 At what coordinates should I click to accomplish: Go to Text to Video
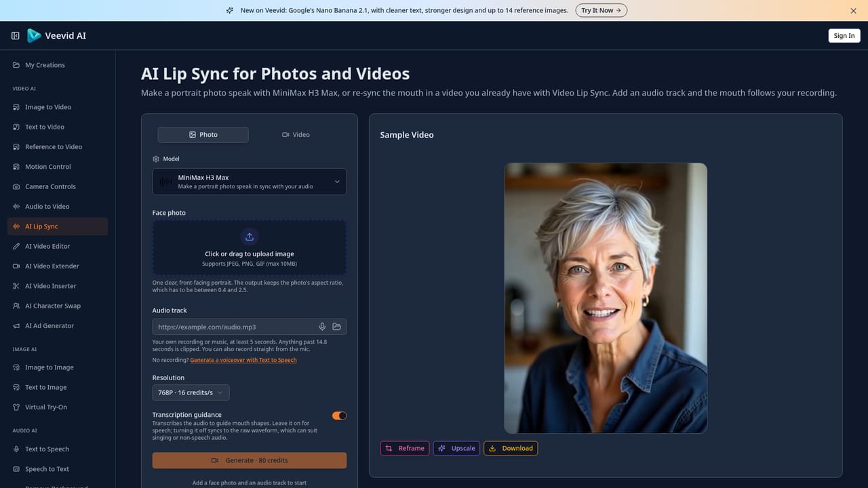coord(58,127)
